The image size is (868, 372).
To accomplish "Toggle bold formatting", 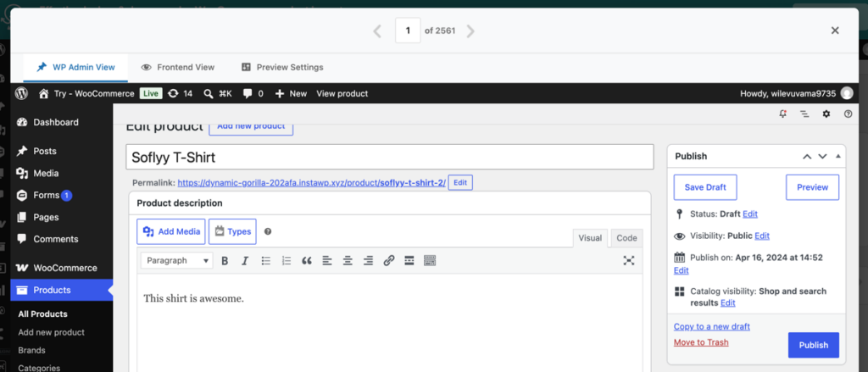I will [x=225, y=261].
